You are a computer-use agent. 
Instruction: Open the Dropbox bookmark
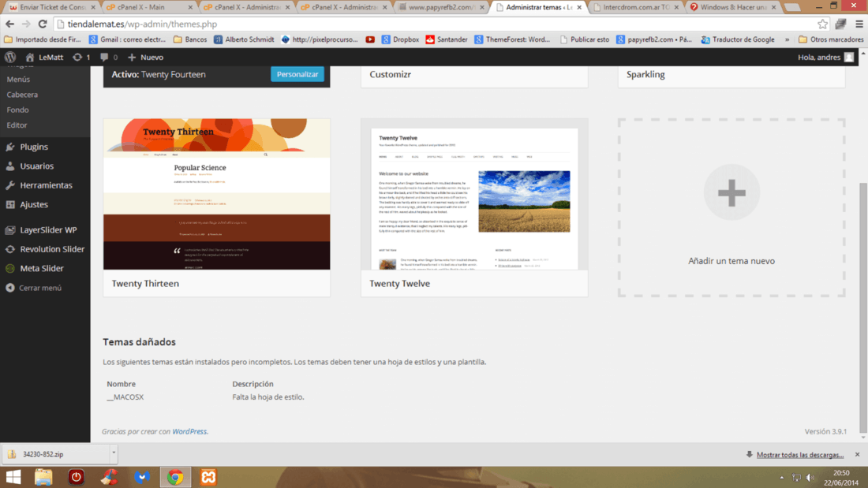tap(400, 39)
